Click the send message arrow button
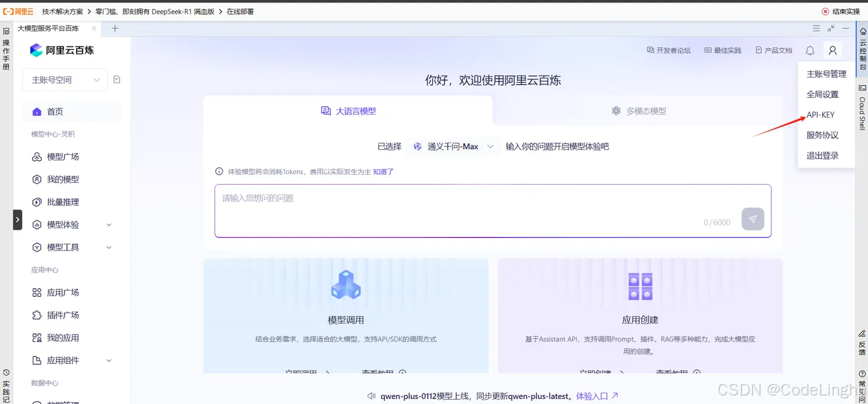The width and height of the screenshot is (868, 404). click(x=753, y=219)
